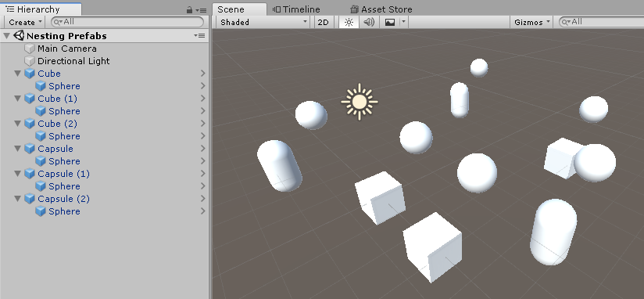Open the Asset Store tab
This screenshot has width=644, height=299.
pos(381,9)
